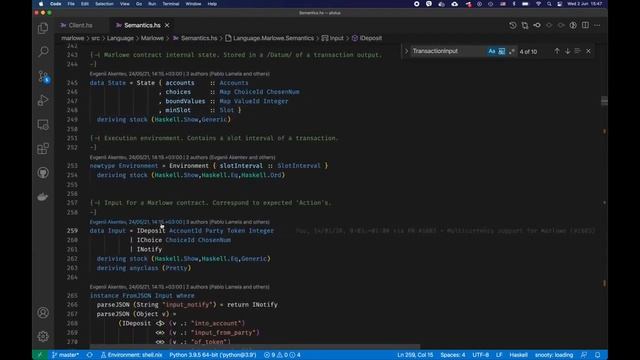Go to next find match arrow

567,51
